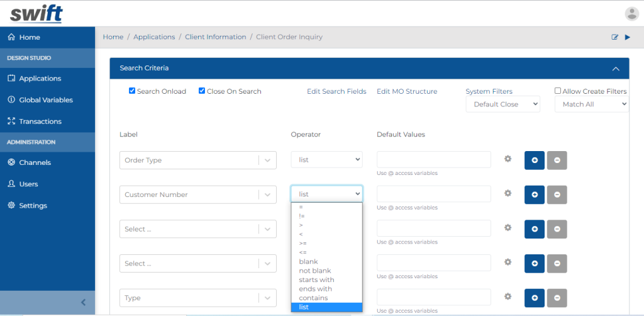Click the Customer Number default value field
This screenshot has height=316, width=644.
(433, 194)
